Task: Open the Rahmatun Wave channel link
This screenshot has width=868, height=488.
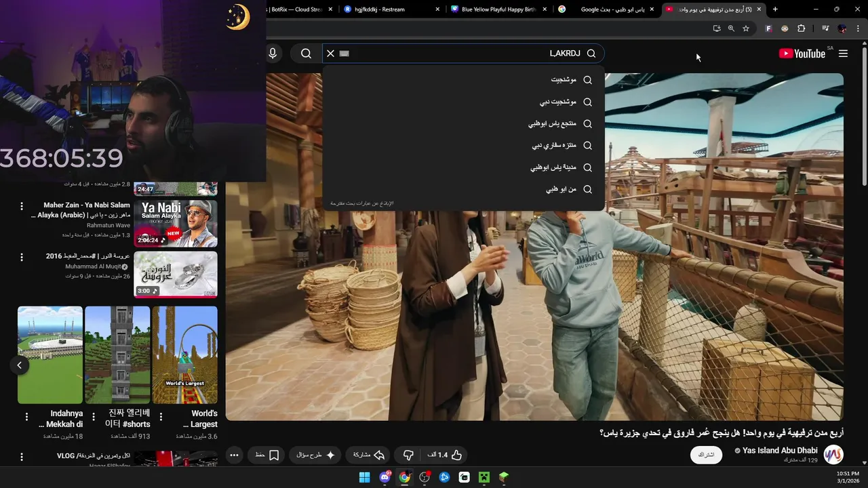Action: (108, 225)
